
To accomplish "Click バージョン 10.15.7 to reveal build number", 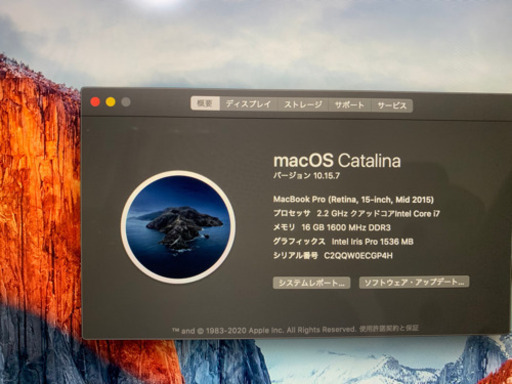I will tap(306, 176).
